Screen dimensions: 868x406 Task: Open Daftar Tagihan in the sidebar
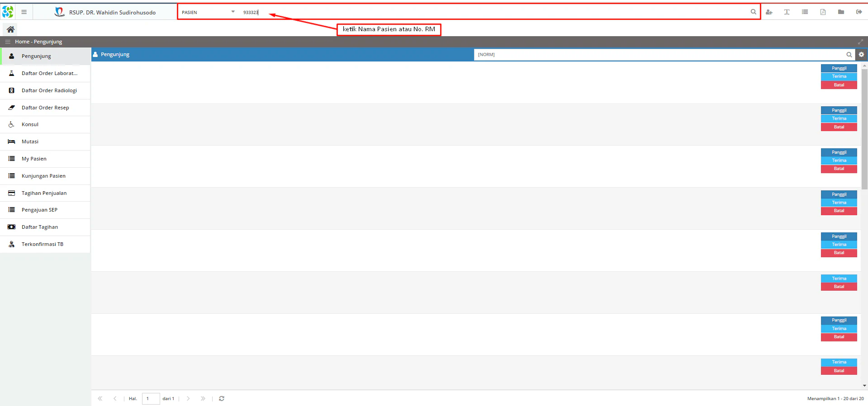click(x=45, y=227)
